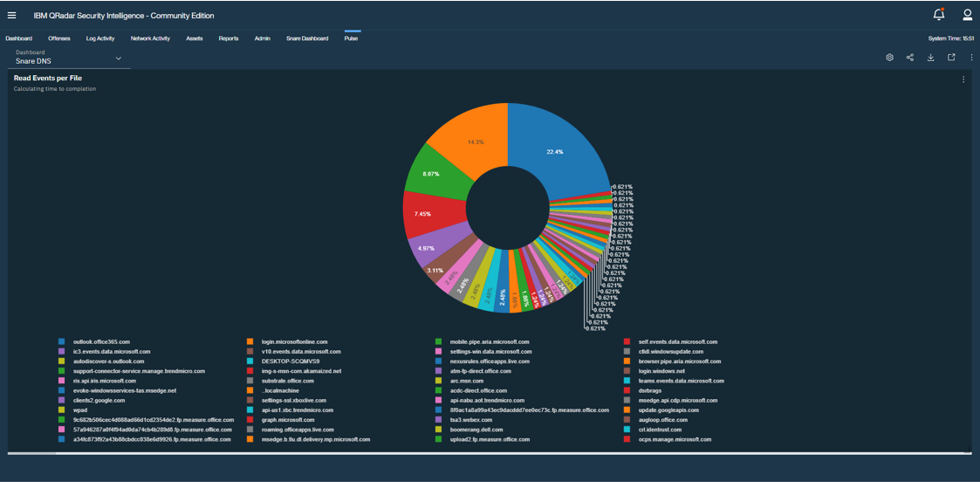The image size is (980, 482).
Task: Open dashboard in new window icon
Action: pyautogui.click(x=951, y=58)
